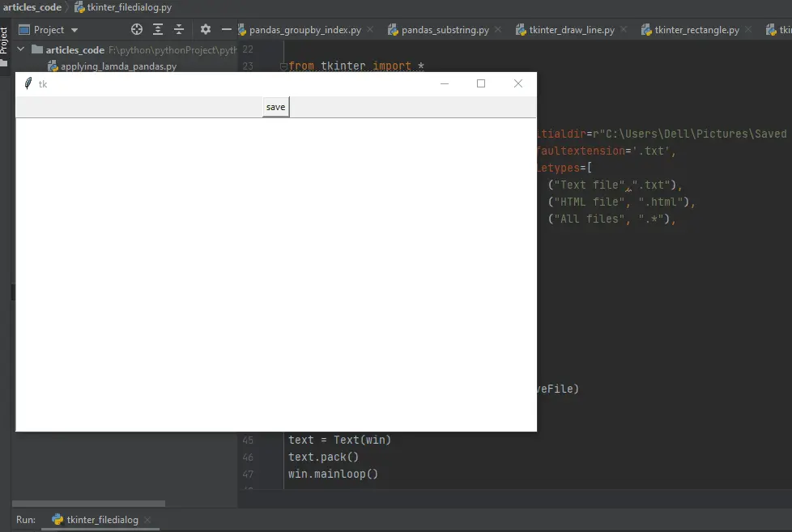The height and width of the screenshot is (532, 792).
Task: Click the fold marker on line 23
Action: pos(283,66)
